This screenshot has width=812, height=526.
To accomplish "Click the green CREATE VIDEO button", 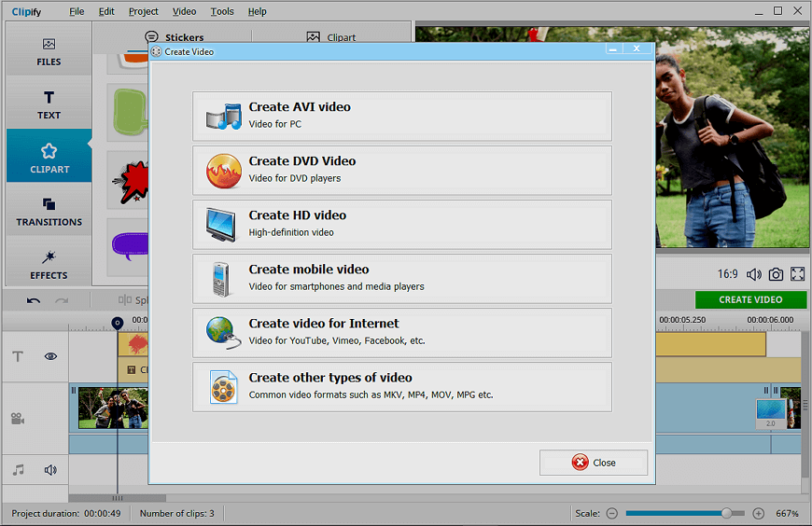I will coord(750,299).
